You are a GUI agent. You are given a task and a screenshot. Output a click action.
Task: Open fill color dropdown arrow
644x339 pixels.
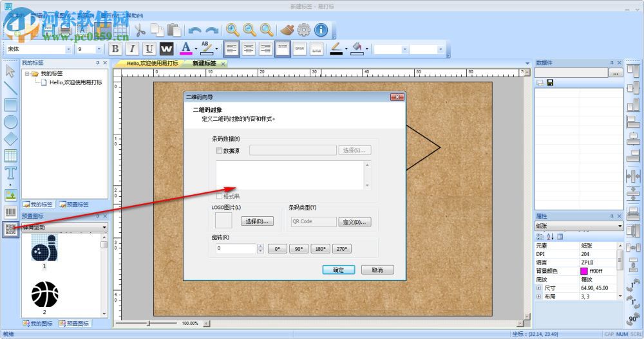pos(366,50)
